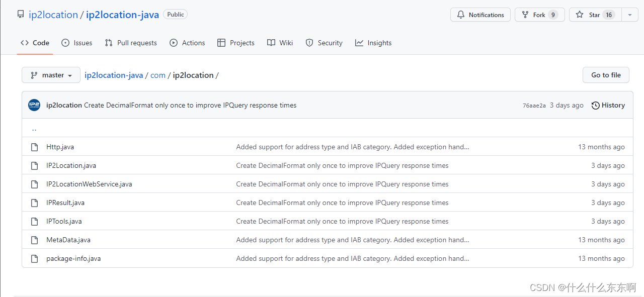This screenshot has height=297, width=644.
Task: Open the package-info.java file
Action: tap(73, 259)
